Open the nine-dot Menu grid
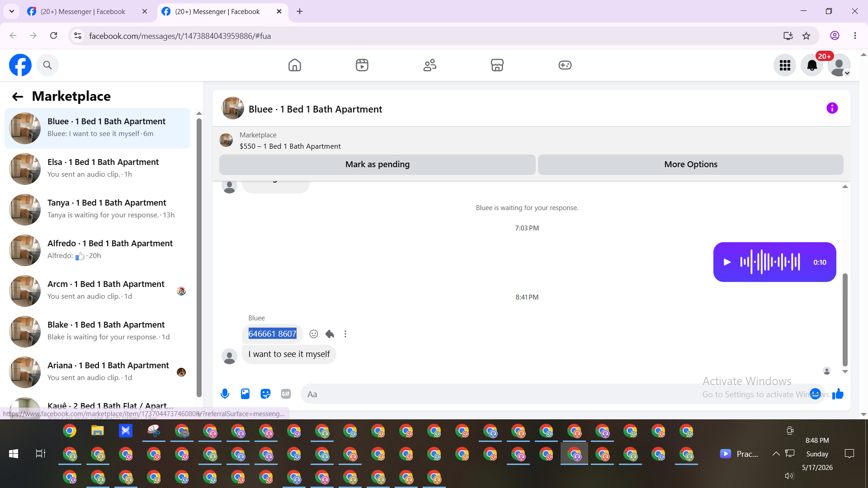Viewport: 868px width, 488px height. [785, 66]
